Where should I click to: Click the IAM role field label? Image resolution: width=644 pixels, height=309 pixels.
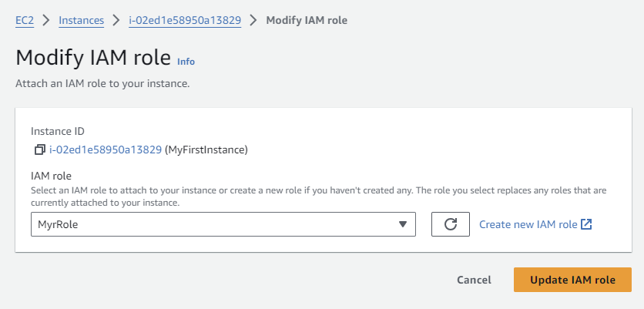click(x=52, y=176)
